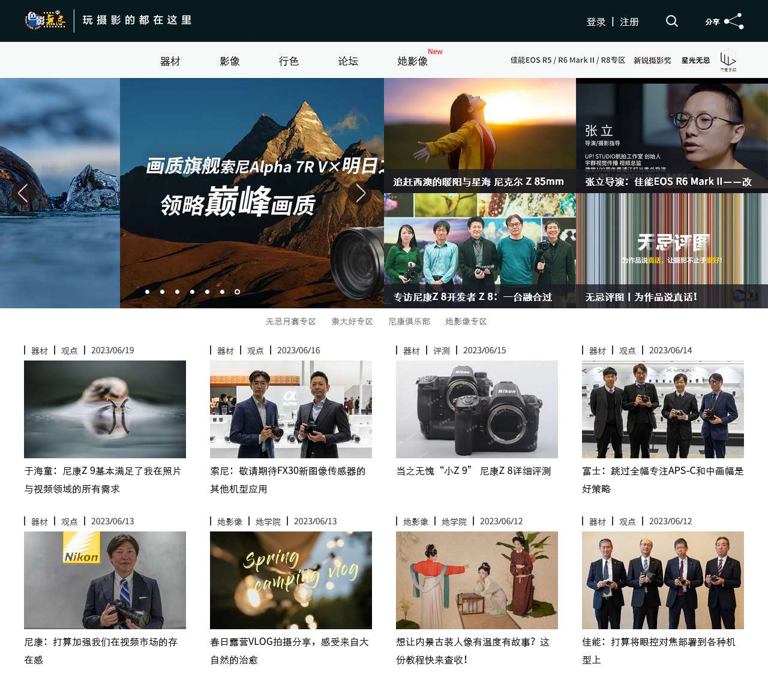Image resolution: width=768 pixels, height=700 pixels.
Task: Click 她影像专区 link
Action: pyautogui.click(x=466, y=322)
